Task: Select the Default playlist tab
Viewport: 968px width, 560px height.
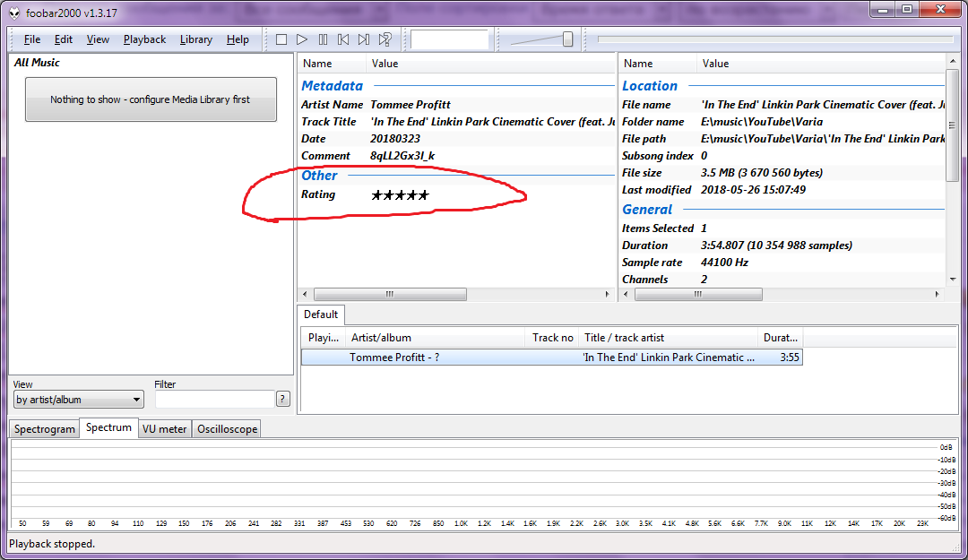Action: [320, 314]
